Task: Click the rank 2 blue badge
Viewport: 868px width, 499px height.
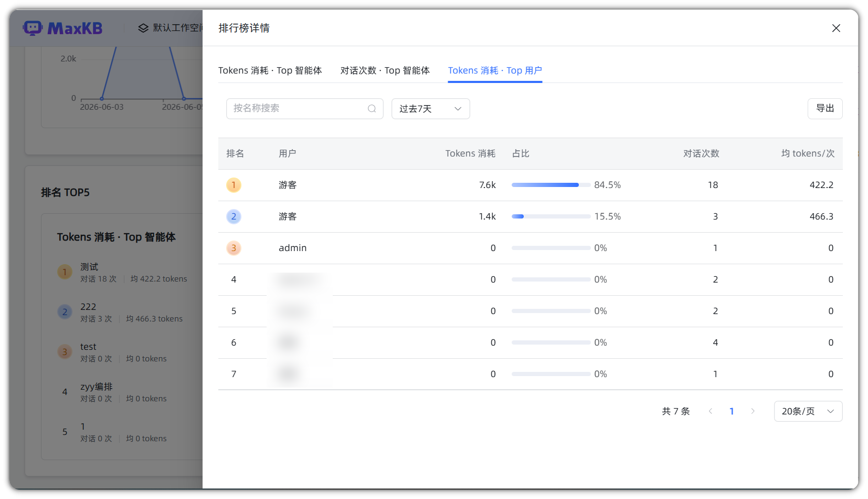Action: [234, 216]
